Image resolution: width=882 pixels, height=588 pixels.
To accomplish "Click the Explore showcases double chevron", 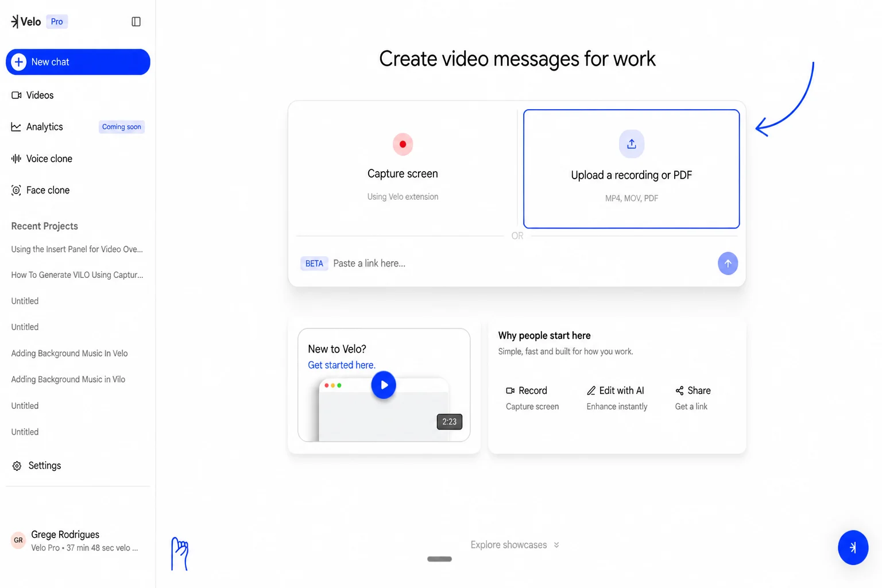I will [x=556, y=545].
